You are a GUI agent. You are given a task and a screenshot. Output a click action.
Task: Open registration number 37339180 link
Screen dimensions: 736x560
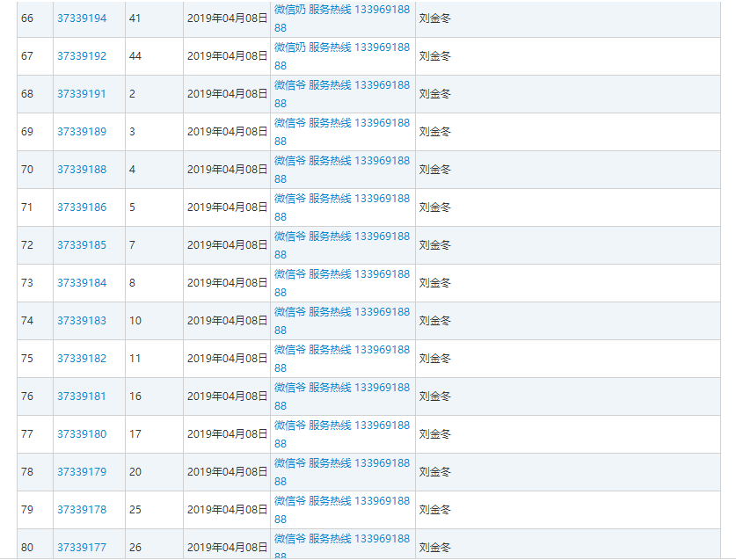point(82,433)
